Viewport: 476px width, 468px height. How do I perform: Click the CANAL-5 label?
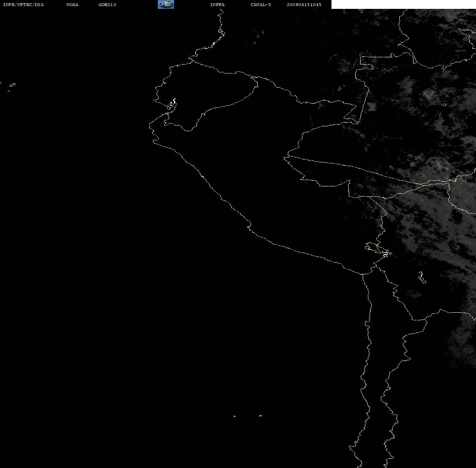pyautogui.click(x=261, y=4)
